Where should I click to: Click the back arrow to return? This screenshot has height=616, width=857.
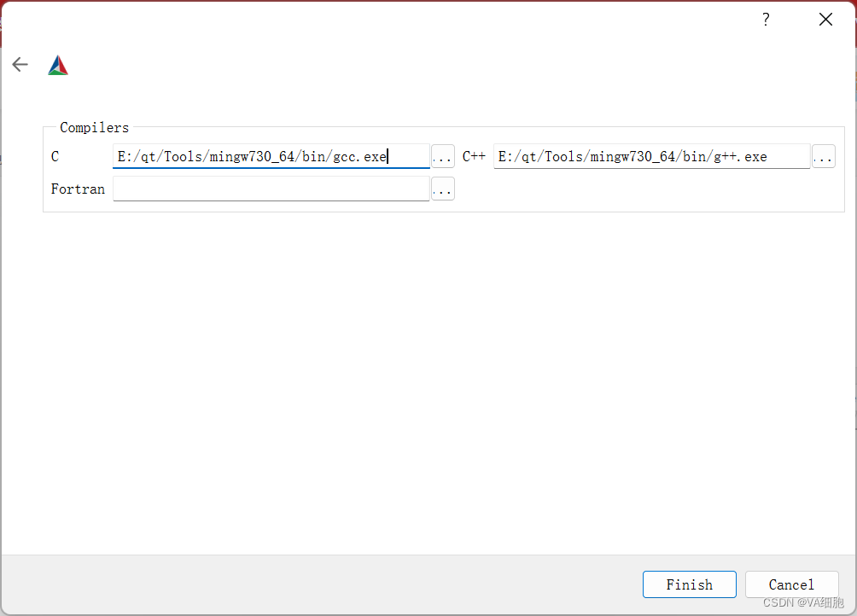click(19, 64)
